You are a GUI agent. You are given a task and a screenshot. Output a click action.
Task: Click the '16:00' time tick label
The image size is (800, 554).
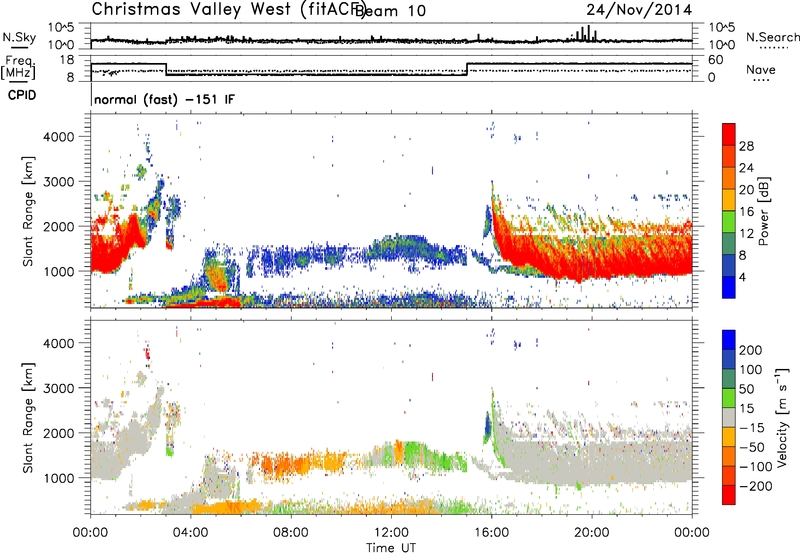coord(491,533)
